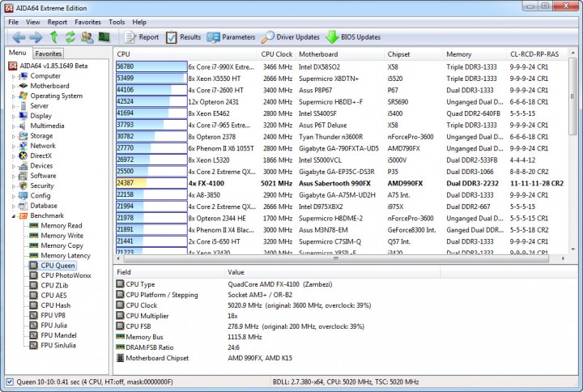Select the 24387 score bar for FX-4100
Screen dimensions: 583x392
(151, 183)
